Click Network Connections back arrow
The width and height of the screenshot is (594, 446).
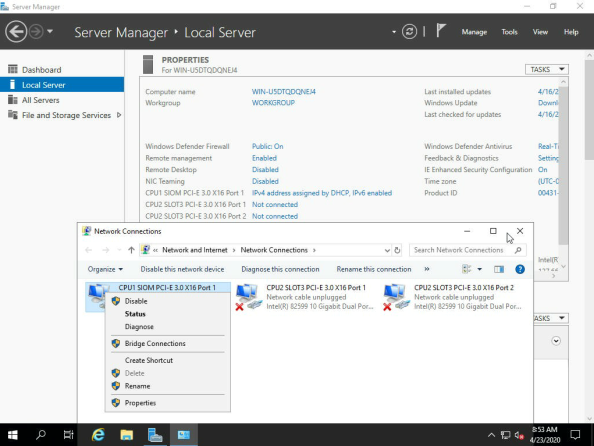click(x=89, y=250)
